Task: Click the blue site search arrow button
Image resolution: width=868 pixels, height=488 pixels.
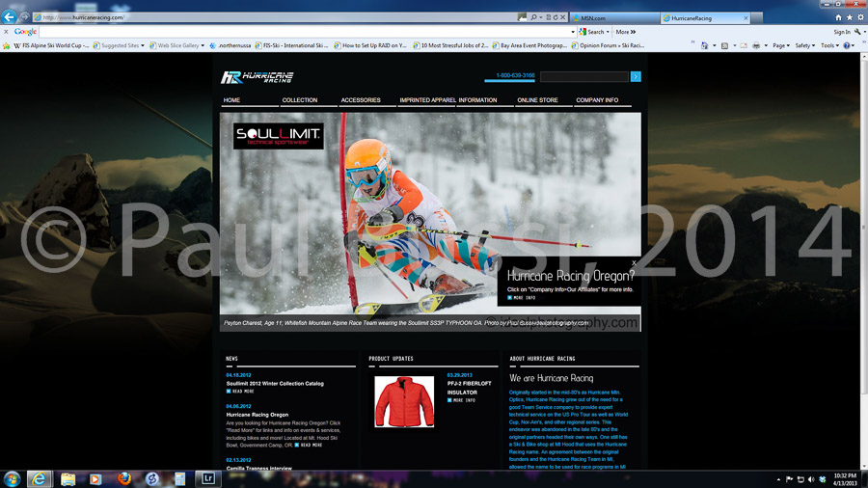Action: [636, 77]
